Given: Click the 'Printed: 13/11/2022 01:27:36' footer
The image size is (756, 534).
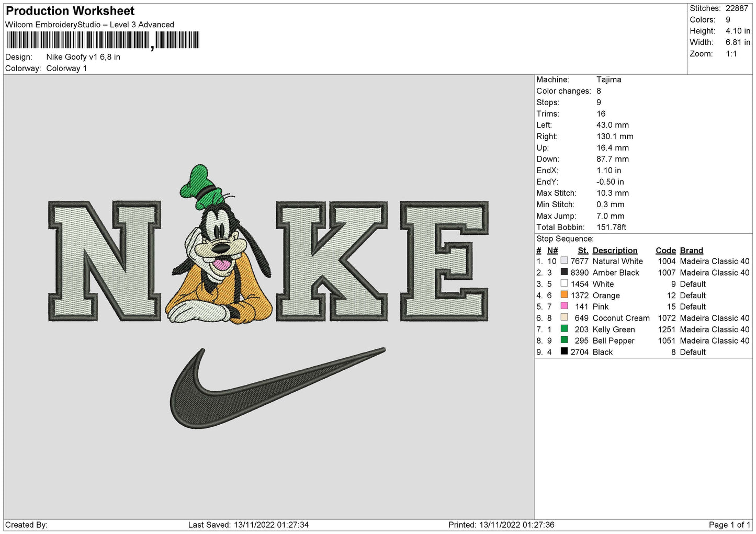Looking at the screenshot, I should tap(501, 525).
